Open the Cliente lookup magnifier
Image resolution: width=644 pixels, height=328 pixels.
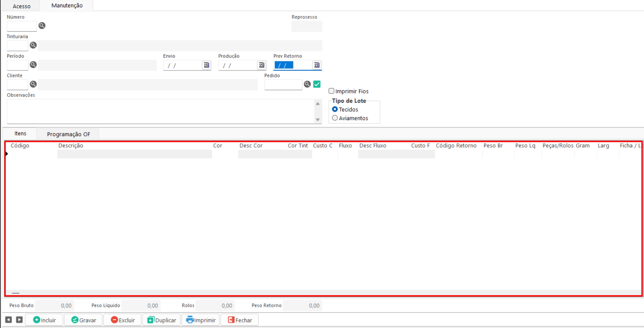33,84
